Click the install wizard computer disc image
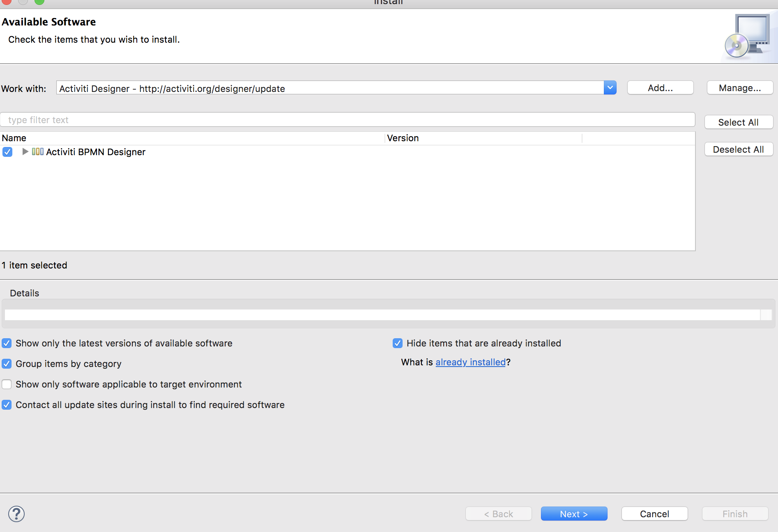 click(747, 36)
